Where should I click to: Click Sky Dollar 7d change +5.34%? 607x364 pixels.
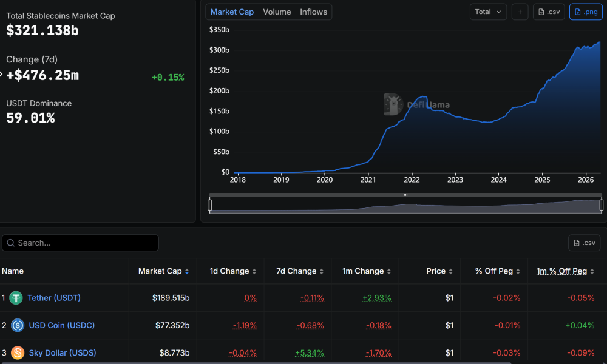click(x=310, y=353)
